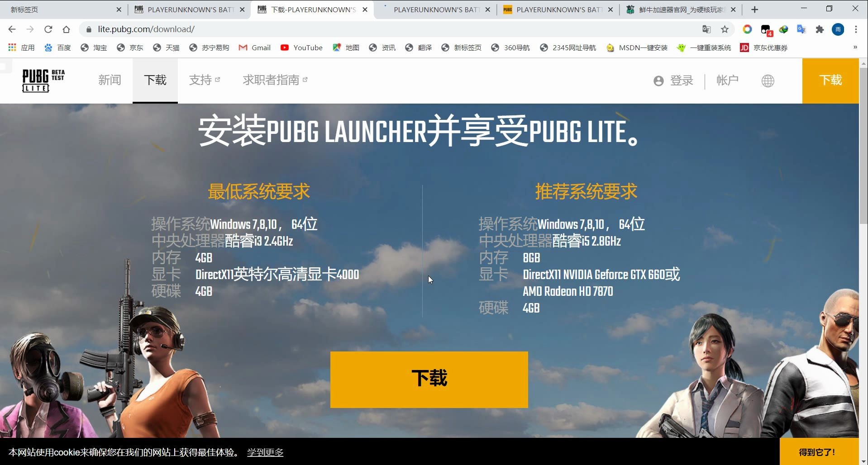Click the PUBG LITE beta test logo
The height and width of the screenshot is (465, 868).
point(43,81)
